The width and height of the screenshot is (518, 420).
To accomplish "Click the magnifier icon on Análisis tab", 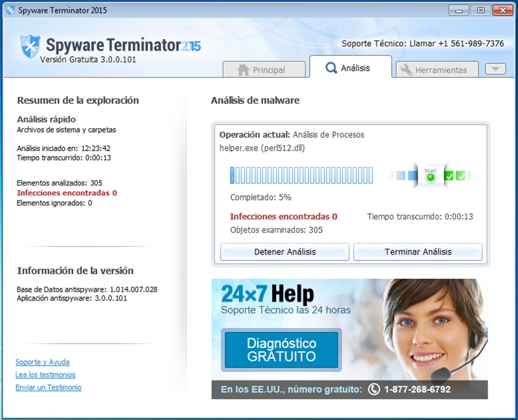I will [x=331, y=68].
